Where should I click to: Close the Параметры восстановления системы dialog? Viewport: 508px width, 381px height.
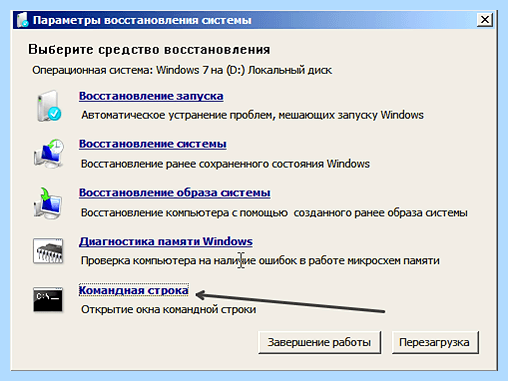click(x=485, y=20)
